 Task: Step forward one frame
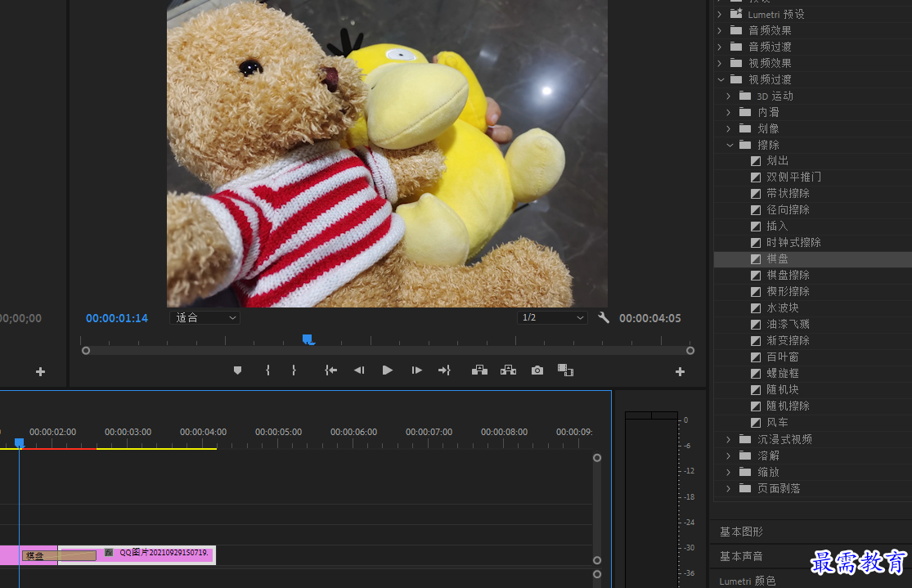click(416, 370)
